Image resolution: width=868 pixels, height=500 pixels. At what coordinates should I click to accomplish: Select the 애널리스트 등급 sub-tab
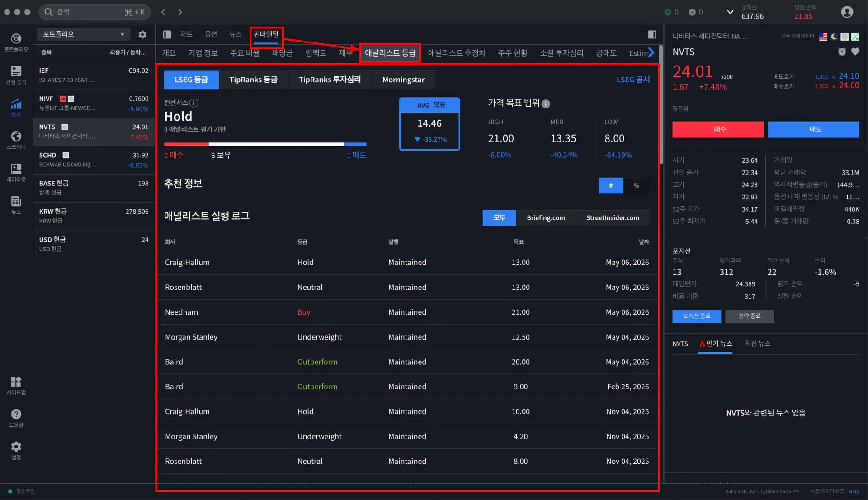(390, 53)
